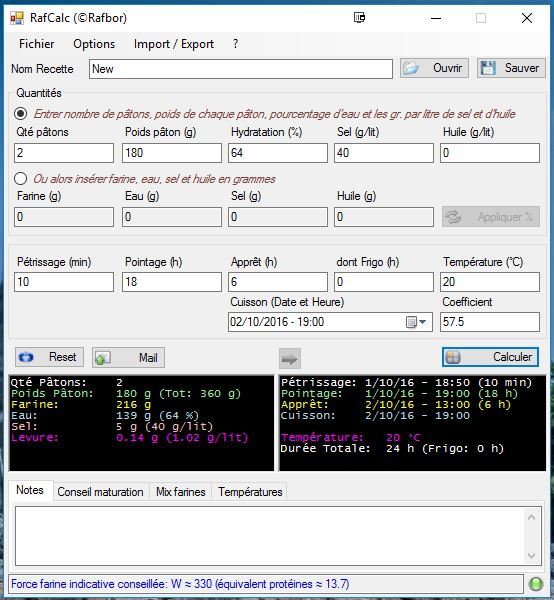Click the Calculer button
554x600 pixels.
pos(490,357)
